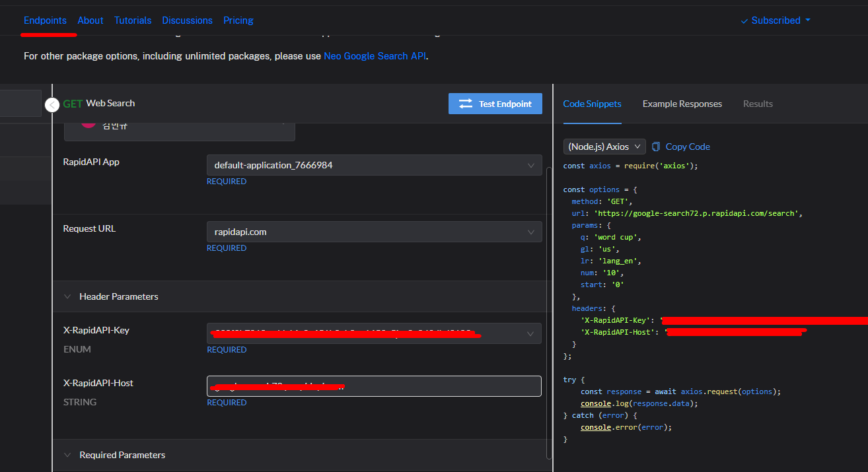Click the copy icon beside Copy Code
Image resolution: width=868 pixels, height=472 pixels.
(x=656, y=147)
